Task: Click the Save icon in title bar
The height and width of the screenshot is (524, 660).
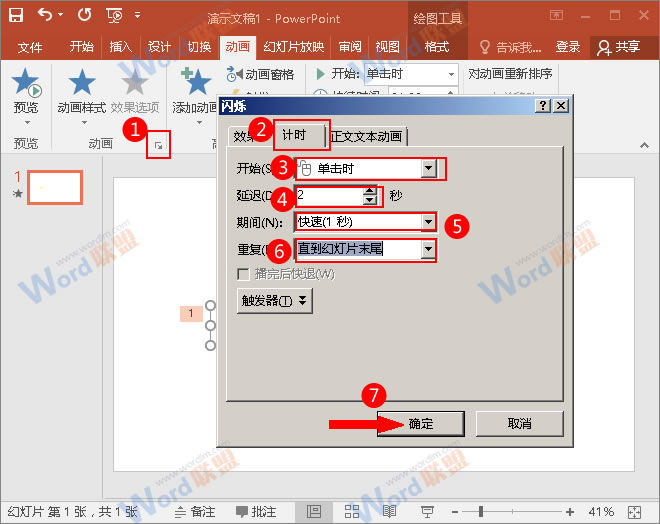Action: pyautogui.click(x=16, y=16)
